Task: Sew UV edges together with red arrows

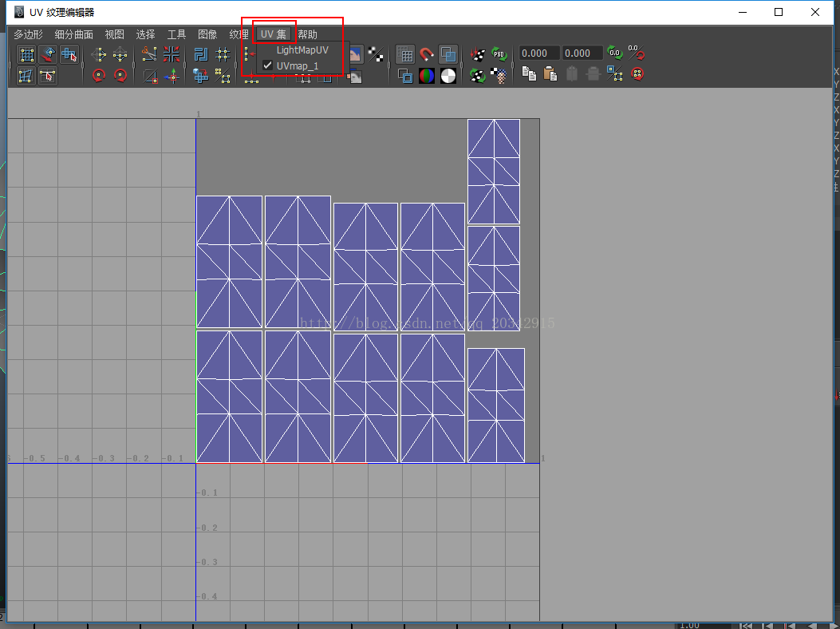Action: pos(172,54)
